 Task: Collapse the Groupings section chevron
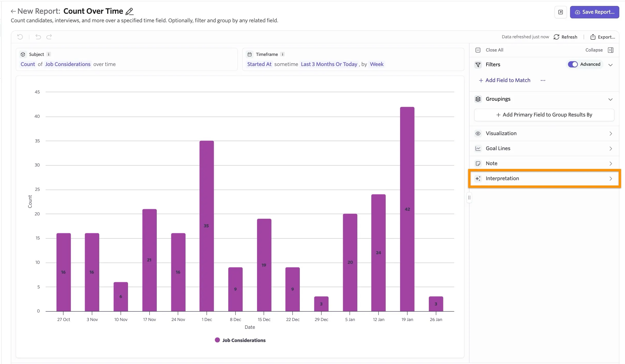click(610, 99)
